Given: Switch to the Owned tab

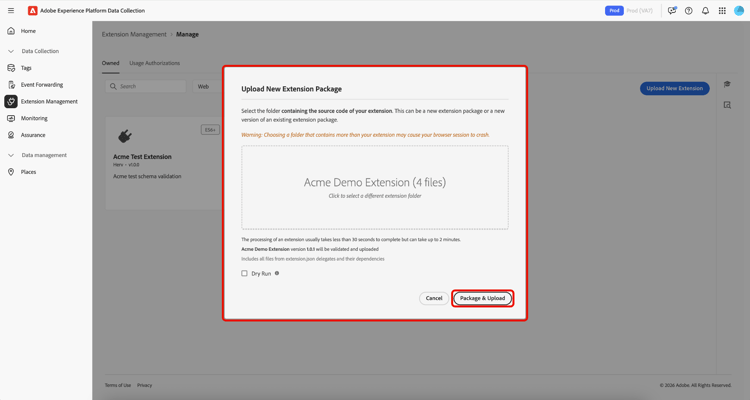Looking at the screenshot, I should click(110, 63).
